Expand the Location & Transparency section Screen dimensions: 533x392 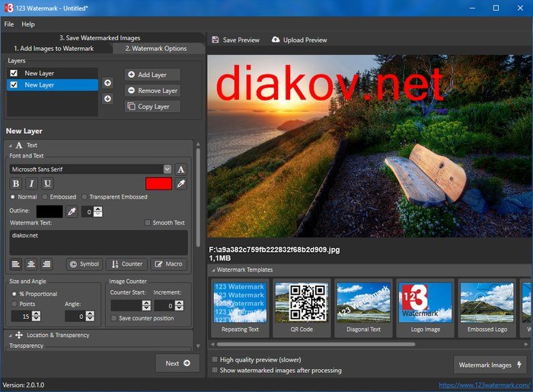click(11, 335)
